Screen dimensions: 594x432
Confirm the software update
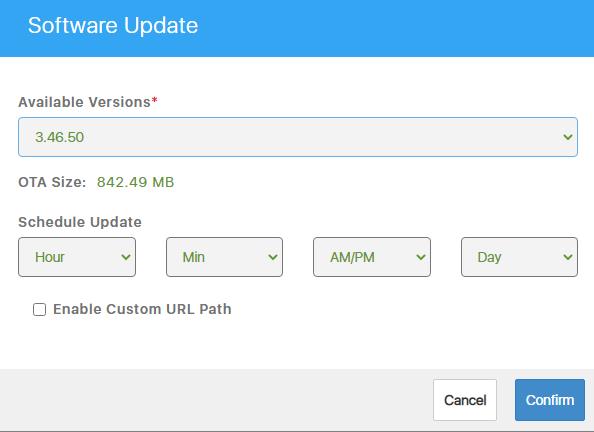(550, 400)
